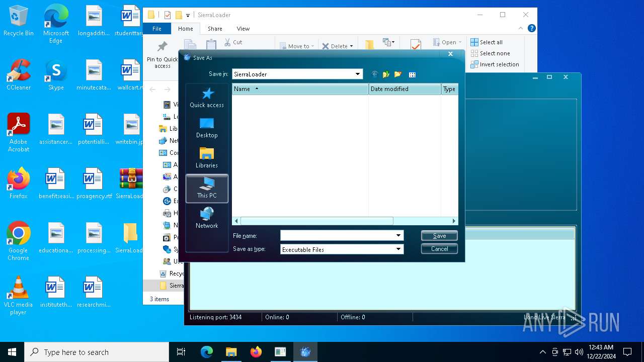
Task: Open Recycle Bin desktop icon
Action: click(x=19, y=21)
